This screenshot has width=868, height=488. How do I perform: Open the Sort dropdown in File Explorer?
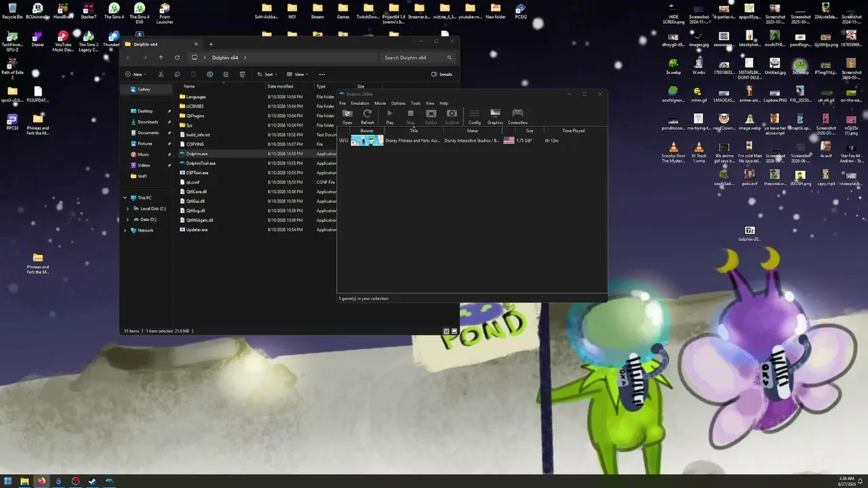click(267, 75)
